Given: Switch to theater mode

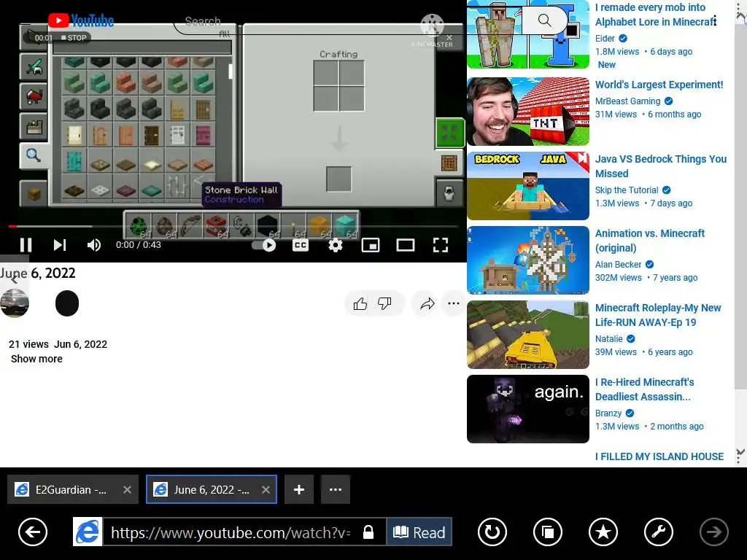Looking at the screenshot, I should pyautogui.click(x=406, y=245).
